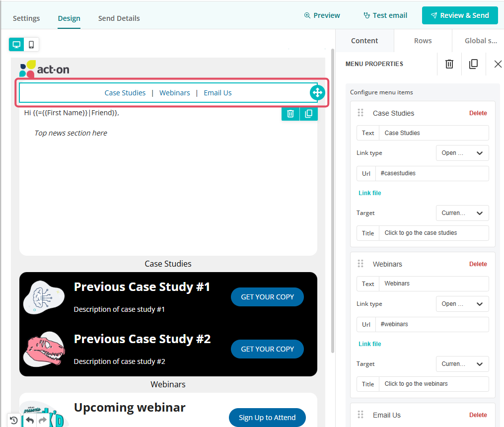Image resolution: width=504 pixels, height=427 pixels.
Task: Edit the #casestudies Url field
Action: (432, 173)
